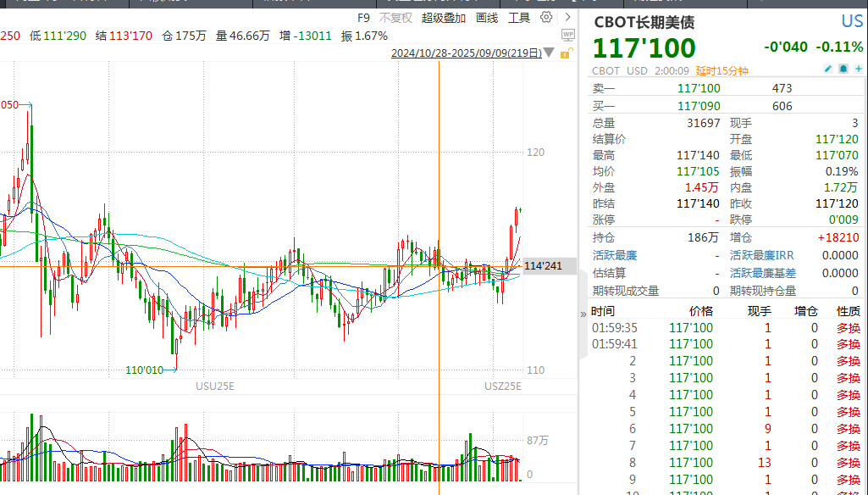
Task: Click the right arrow to show more toolbar items
Action: point(567,17)
